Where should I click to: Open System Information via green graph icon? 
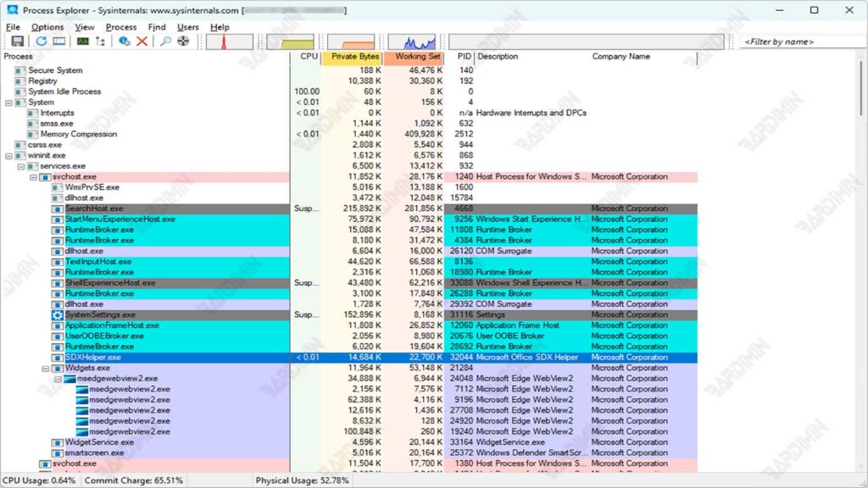pyautogui.click(x=82, y=42)
